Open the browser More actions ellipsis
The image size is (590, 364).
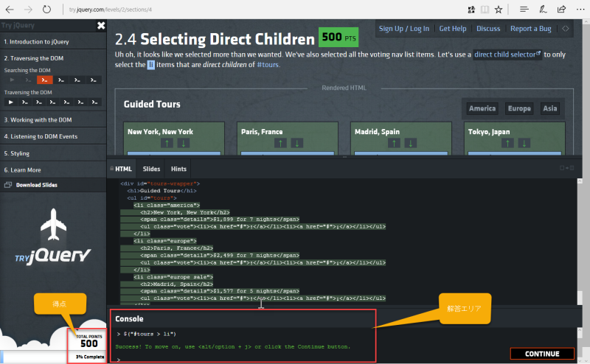pos(580,10)
